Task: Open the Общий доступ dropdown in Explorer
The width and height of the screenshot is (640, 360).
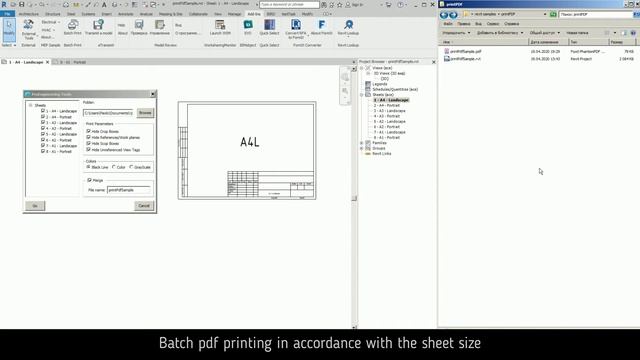Action: 544,33
